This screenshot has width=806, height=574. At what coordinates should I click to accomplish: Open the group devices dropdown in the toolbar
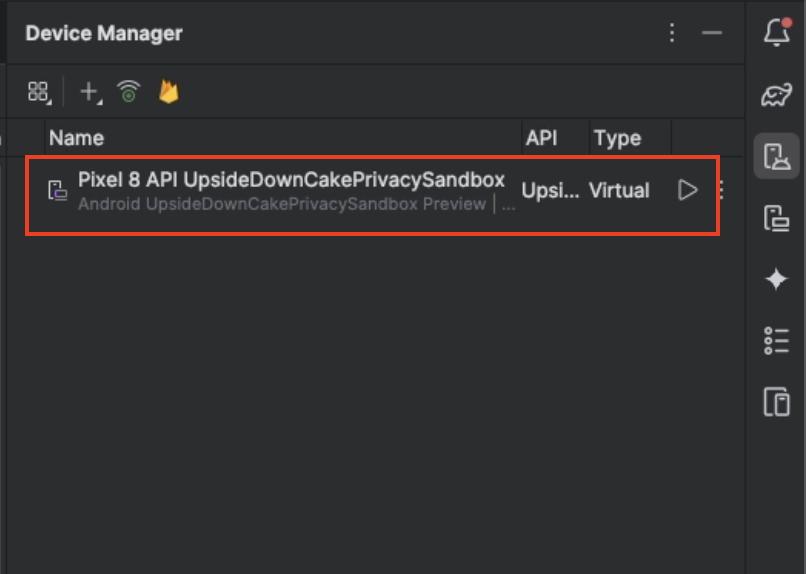[x=39, y=92]
